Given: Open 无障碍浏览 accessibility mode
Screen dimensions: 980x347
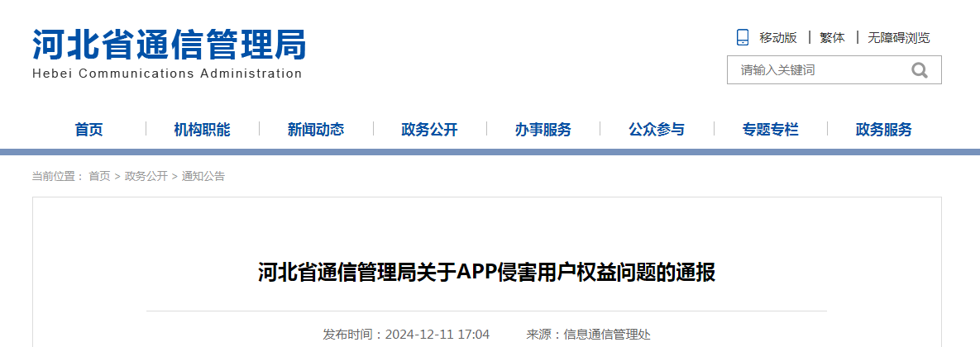Looking at the screenshot, I should coord(899,37).
